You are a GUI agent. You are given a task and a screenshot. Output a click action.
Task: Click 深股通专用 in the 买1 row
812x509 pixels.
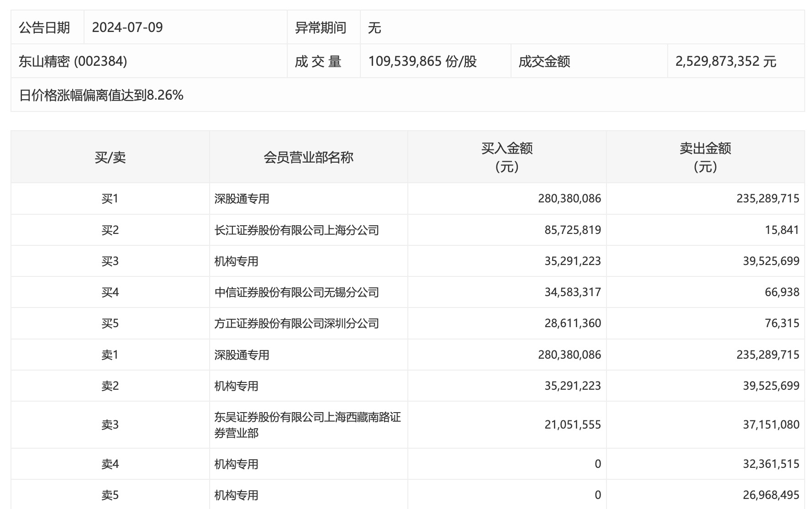point(242,199)
